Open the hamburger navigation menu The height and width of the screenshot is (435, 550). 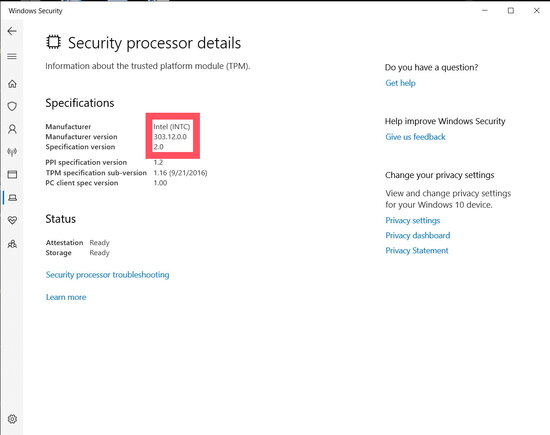coord(12,56)
